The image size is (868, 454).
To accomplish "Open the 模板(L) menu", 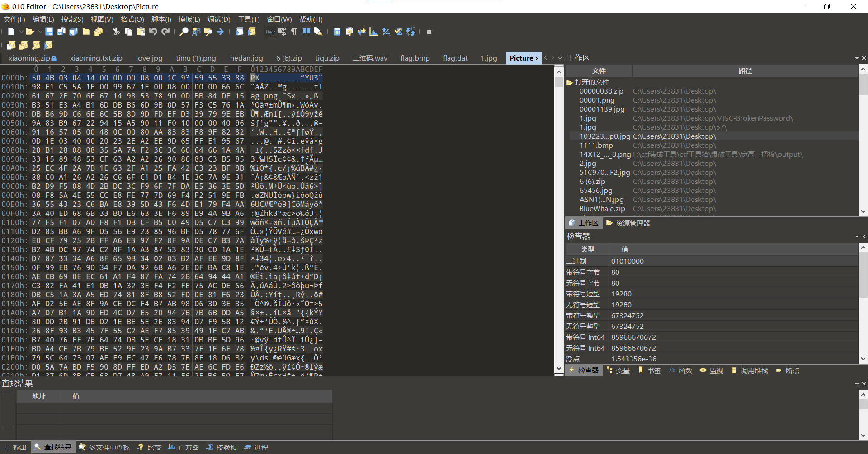I will click(x=189, y=19).
